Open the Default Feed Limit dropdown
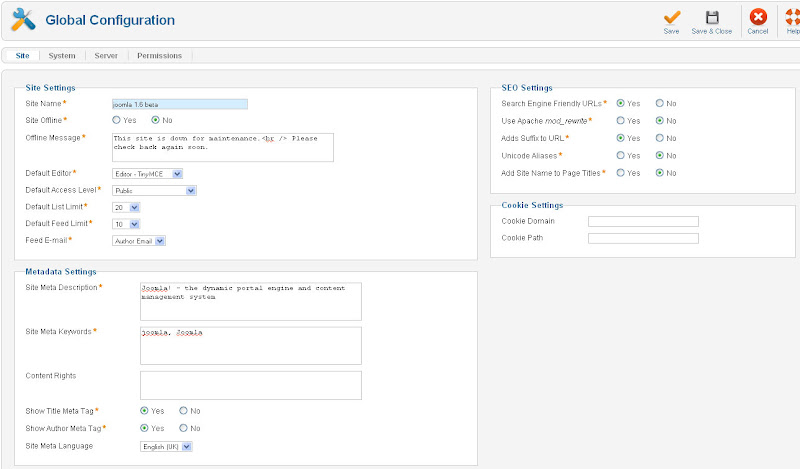The image size is (800, 469). pyautogui.click(x=126, y=224)
